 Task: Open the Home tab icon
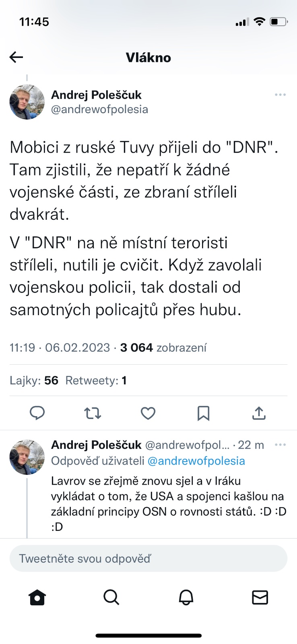click(x=37, y=598)
